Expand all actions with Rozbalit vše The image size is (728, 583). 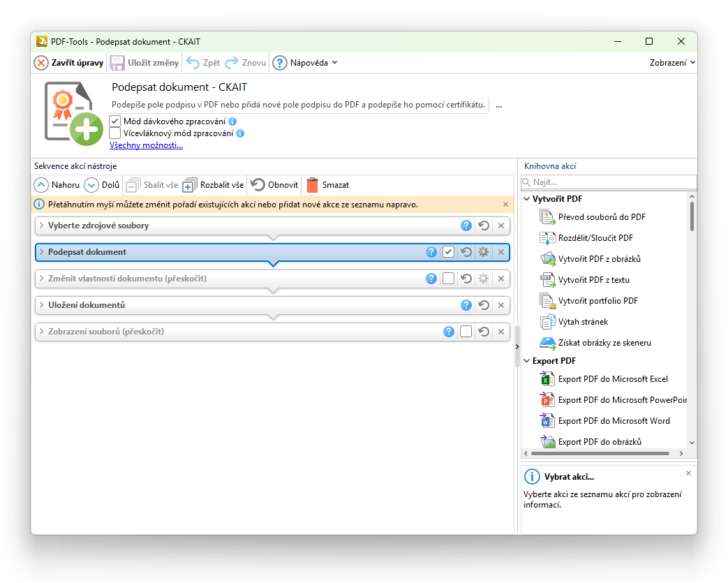[213, 185]
